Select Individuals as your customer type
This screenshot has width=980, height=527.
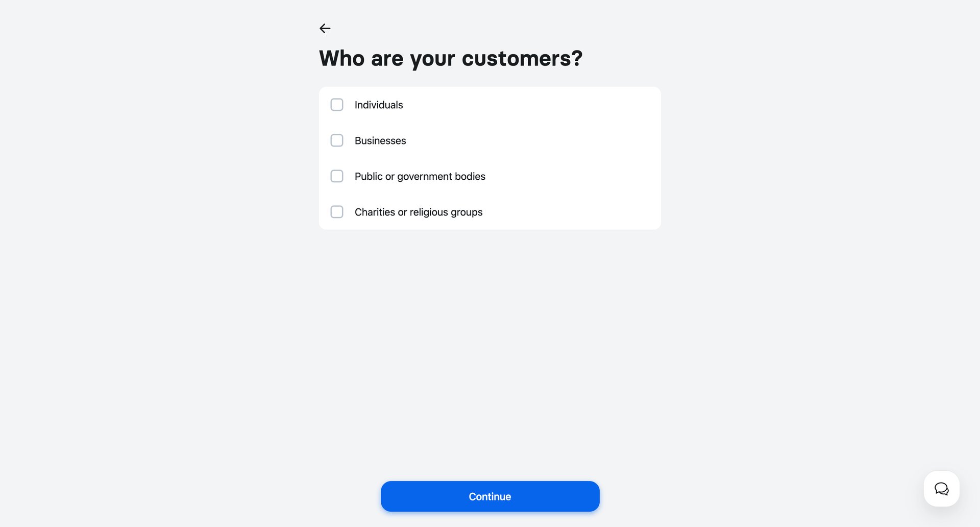click(379, 105)
